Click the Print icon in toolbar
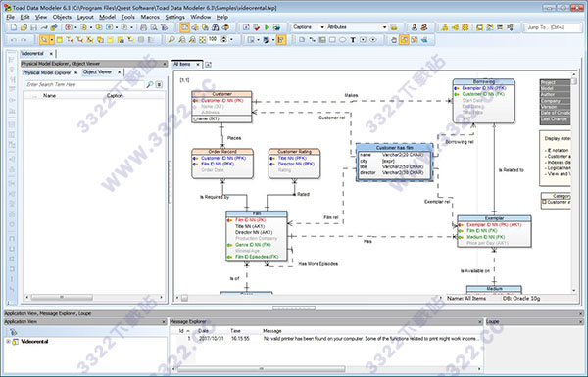 [x=144, y=27]
